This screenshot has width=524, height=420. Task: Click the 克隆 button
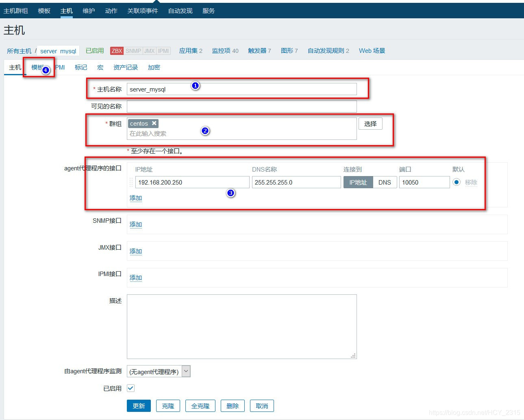(168, 406)
